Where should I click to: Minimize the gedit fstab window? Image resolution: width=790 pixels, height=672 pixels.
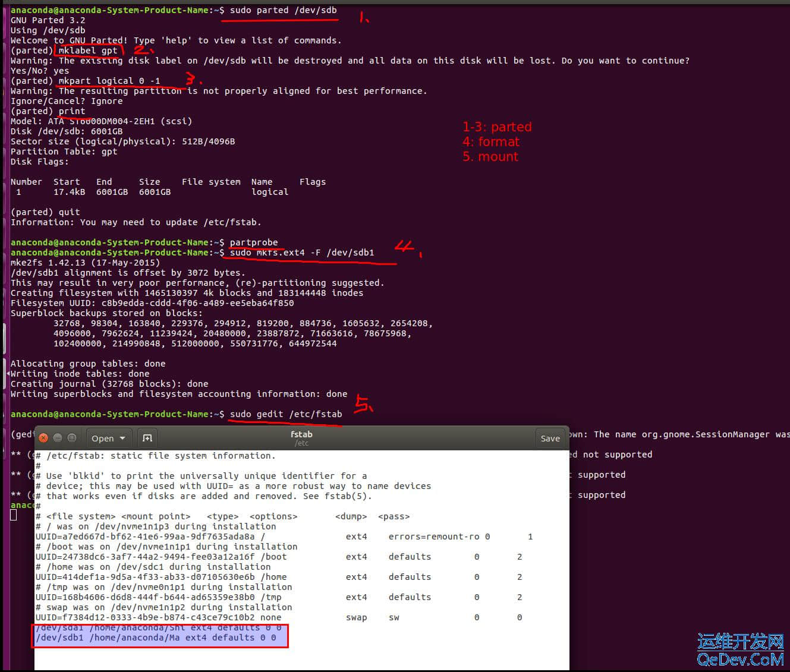click(58, 438)
